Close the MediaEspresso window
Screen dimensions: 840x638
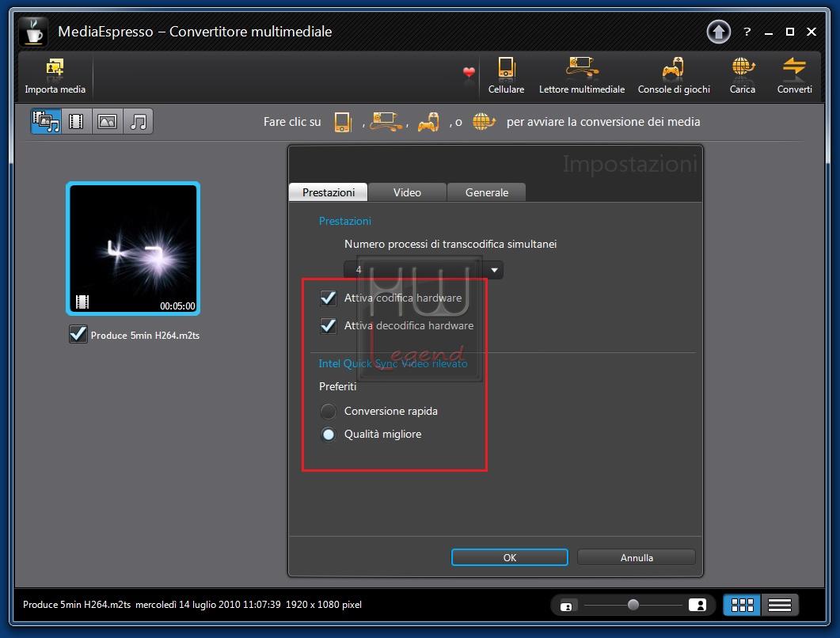(811, 32)
